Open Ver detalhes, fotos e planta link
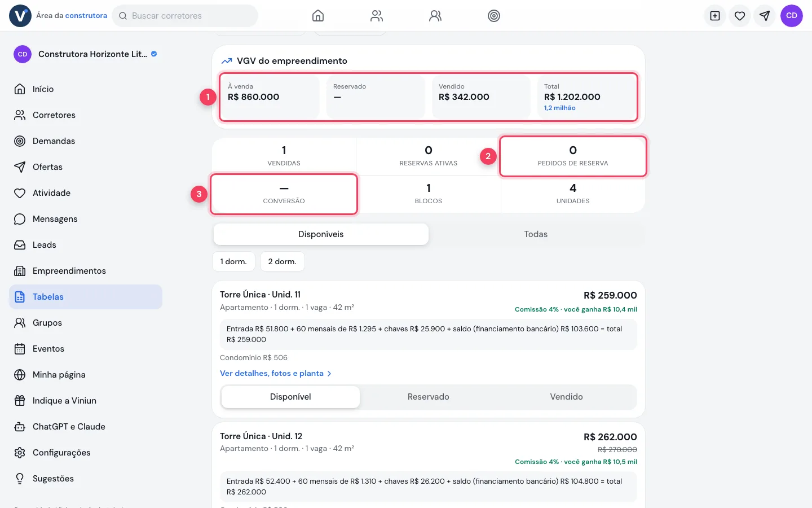This screenshot has width=812, height=508. click(276, 373)
